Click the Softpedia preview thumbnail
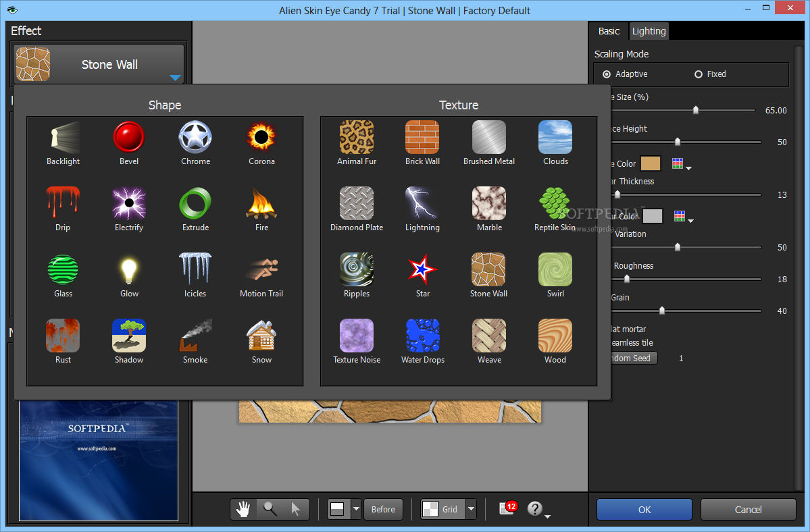The image size is (810, 532). coord(99,460)
